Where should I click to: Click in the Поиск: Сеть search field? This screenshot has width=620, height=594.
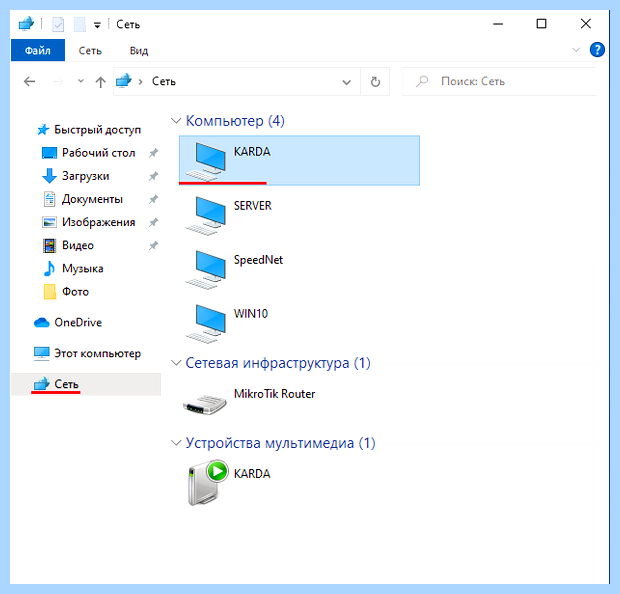(499, 81)
